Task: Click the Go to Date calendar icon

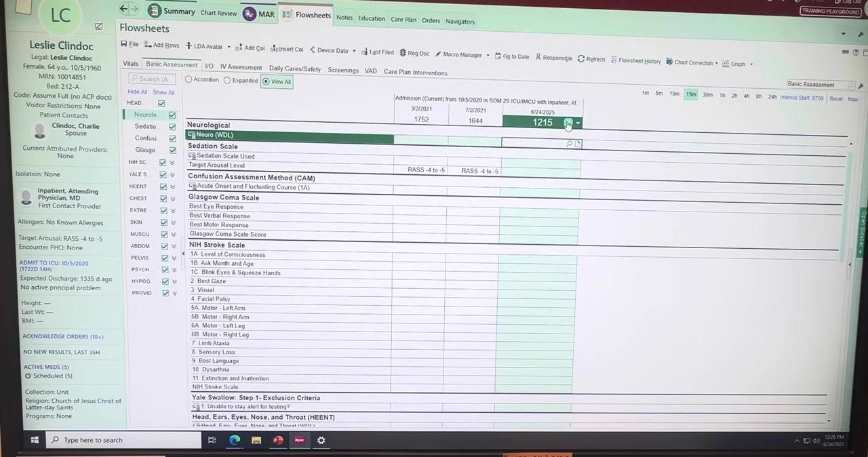Action: click(x=498, y=56)
